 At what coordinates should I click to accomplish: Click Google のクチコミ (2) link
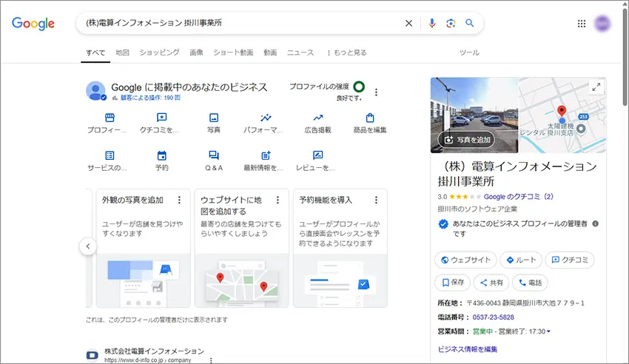click(518, 197)
